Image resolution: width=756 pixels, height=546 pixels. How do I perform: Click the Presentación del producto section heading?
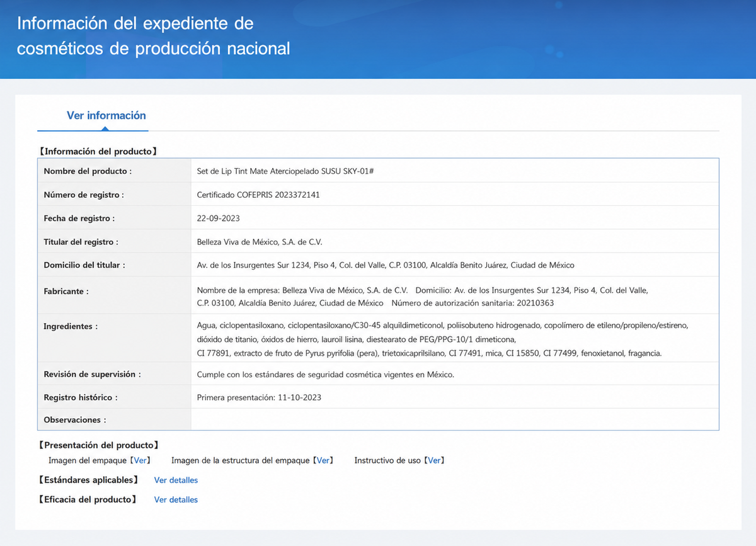click(x=99, y=445)
